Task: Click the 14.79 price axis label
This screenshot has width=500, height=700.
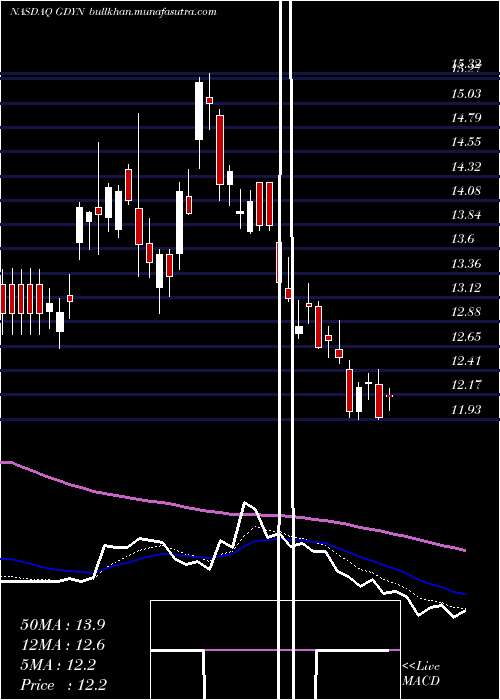Action: coord(466,118)
